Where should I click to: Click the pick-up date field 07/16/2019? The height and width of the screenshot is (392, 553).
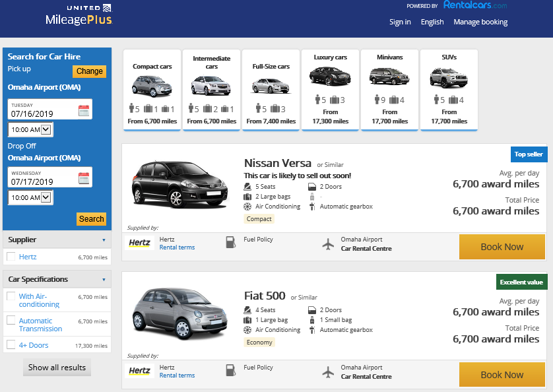click(50, 110)
